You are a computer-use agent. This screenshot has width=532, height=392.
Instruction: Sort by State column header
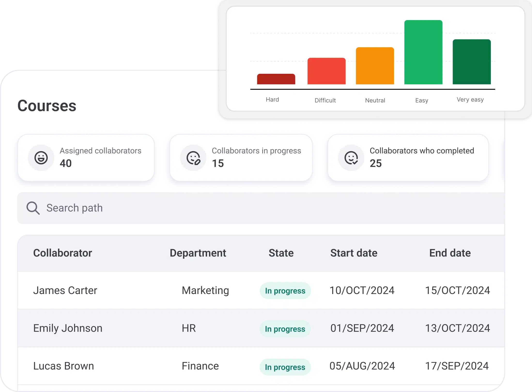tap(281, 253)
